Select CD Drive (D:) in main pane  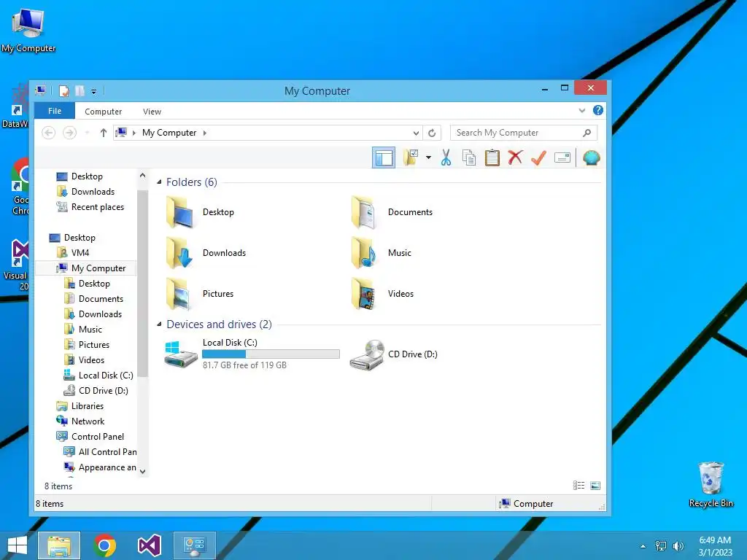pos(393,354)
